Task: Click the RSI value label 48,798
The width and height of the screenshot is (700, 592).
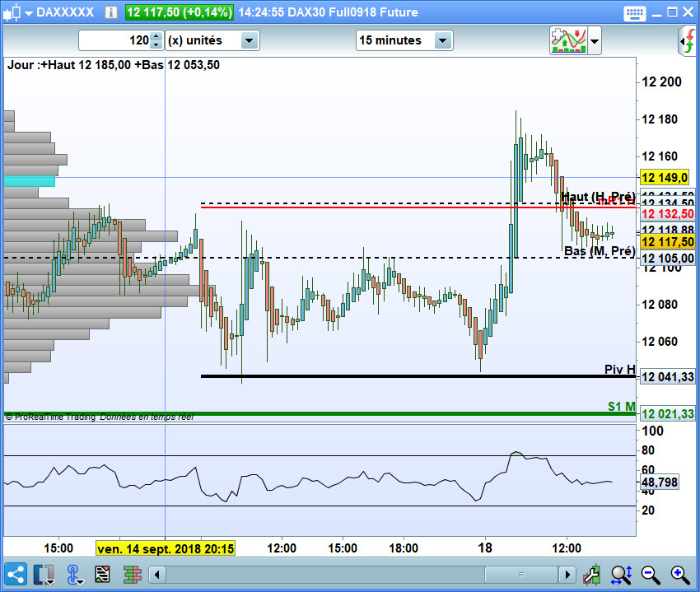Action: click(660, 482)
